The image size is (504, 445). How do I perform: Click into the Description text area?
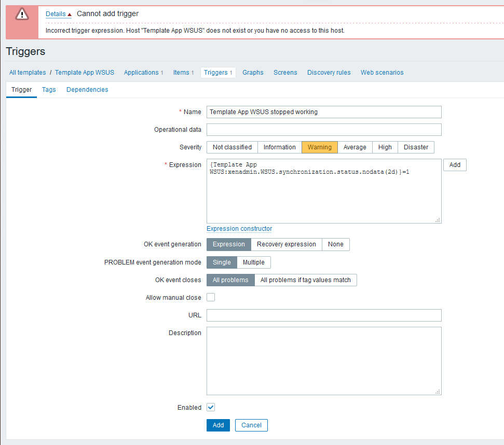point(324,361)
